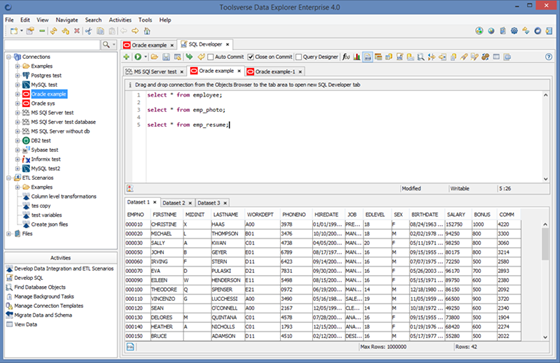This screenshot has height=363, width=560.
Task: Click the floppy disk Save icon
Action: pyautogui.click(x=166, y=57)
